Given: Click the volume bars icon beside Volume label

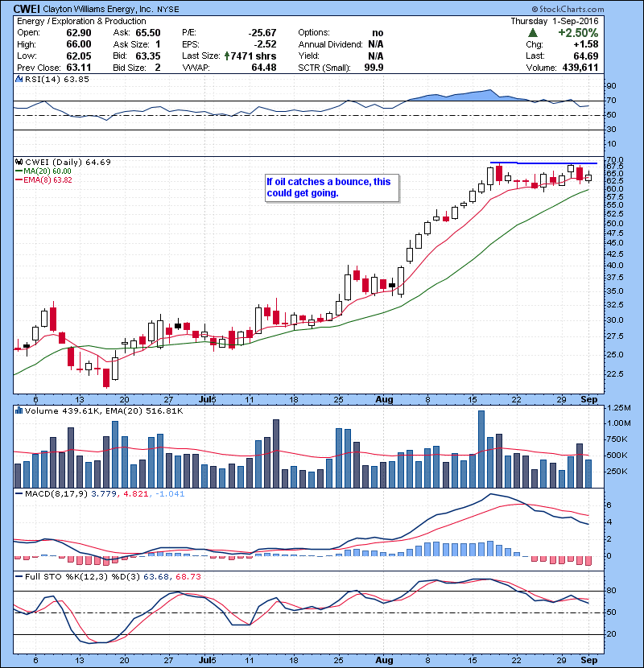Looking at the screenshot, I should 19,410.
